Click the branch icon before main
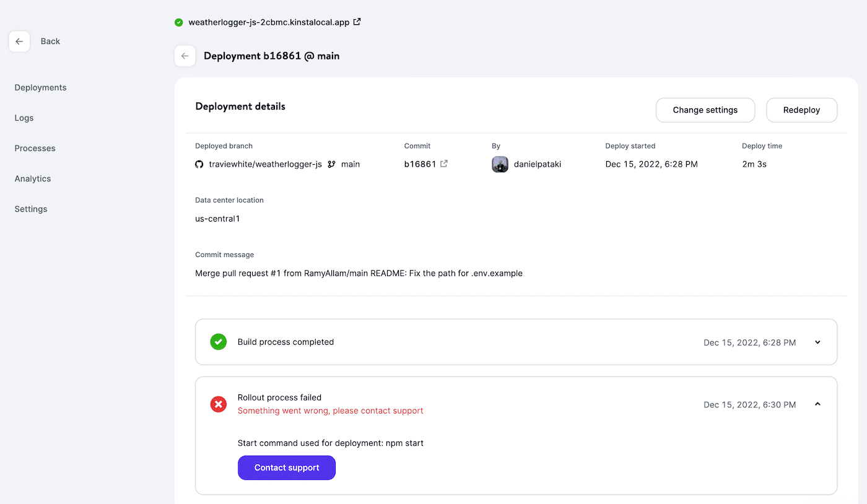 (x=333, y=164)
